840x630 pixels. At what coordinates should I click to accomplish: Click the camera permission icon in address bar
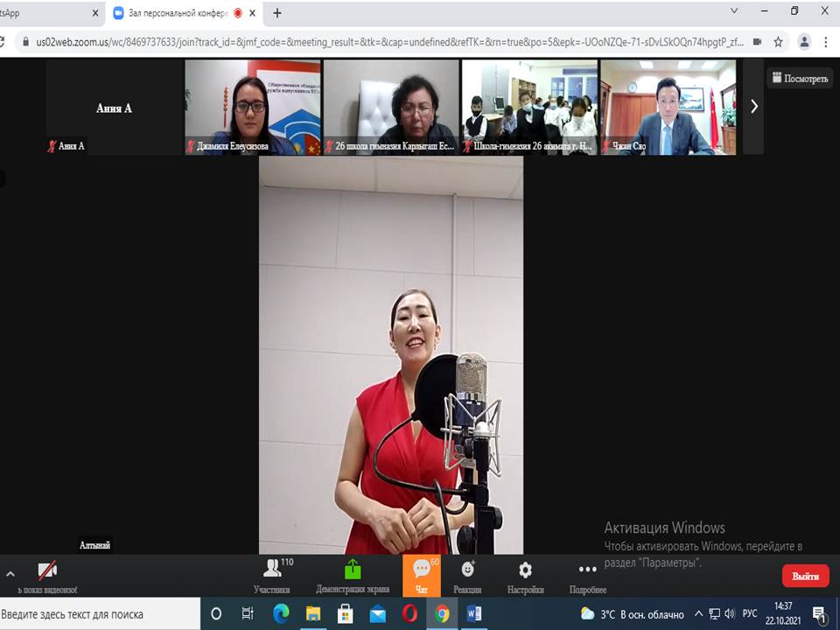[x=758, y=42]
